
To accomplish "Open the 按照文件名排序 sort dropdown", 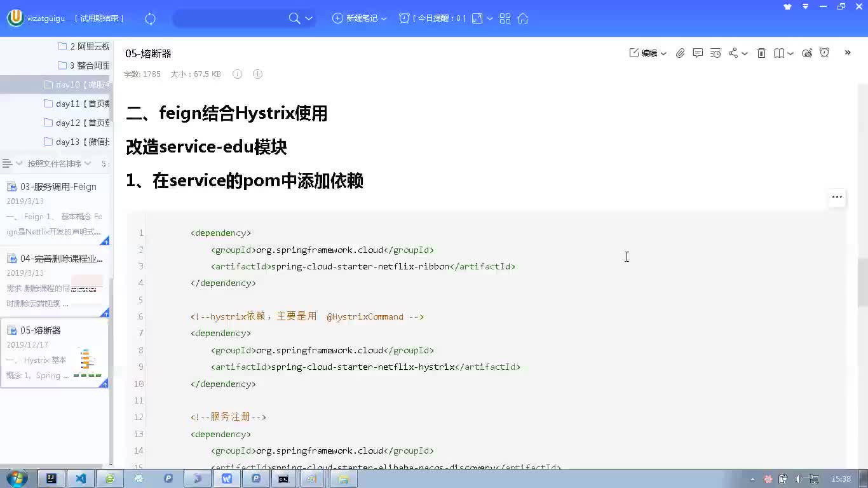I will click(59, 164).
